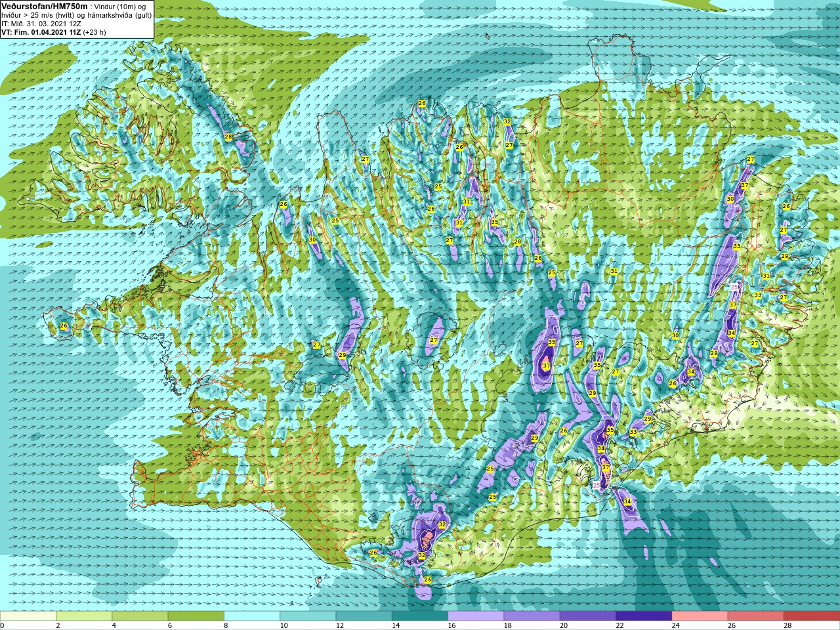Click the pale cyan 8–10 m/s legend swatch
The height and width of the screenshot is (630, 840).
coord(252,616)
